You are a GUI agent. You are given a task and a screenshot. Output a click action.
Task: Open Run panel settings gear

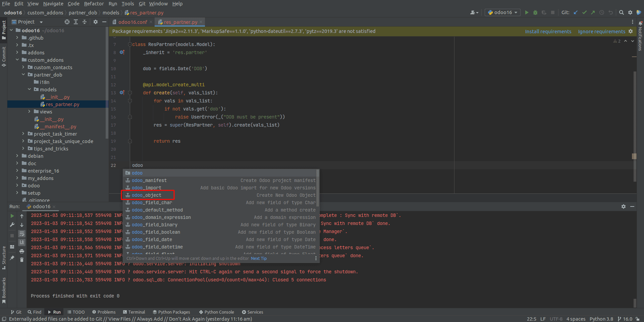(624, 206)
